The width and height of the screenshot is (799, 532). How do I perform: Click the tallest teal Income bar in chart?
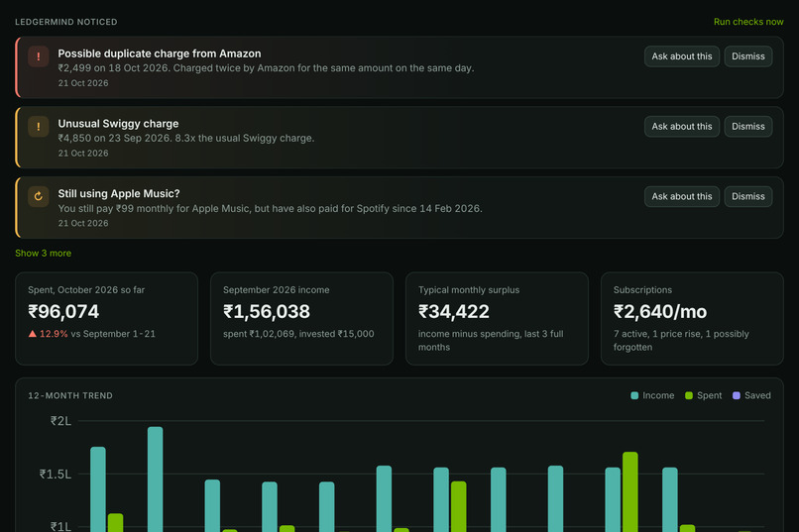point(156,479)
